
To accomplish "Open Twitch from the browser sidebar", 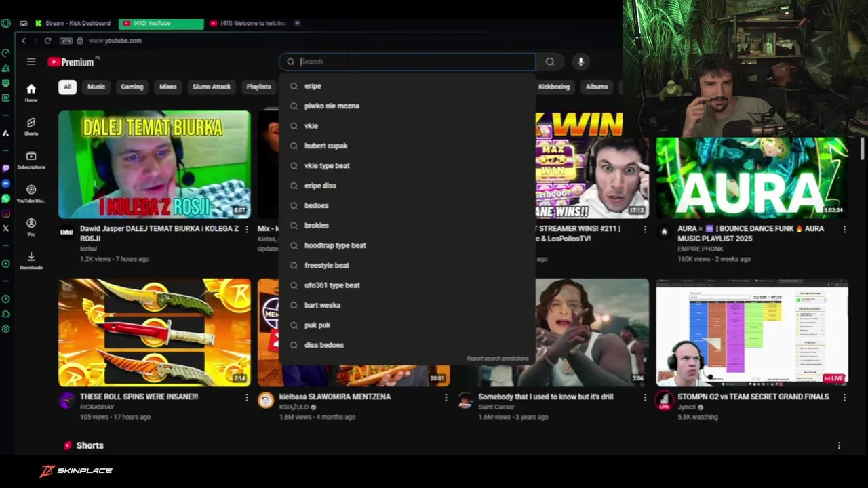I will [x=6, y=168].
